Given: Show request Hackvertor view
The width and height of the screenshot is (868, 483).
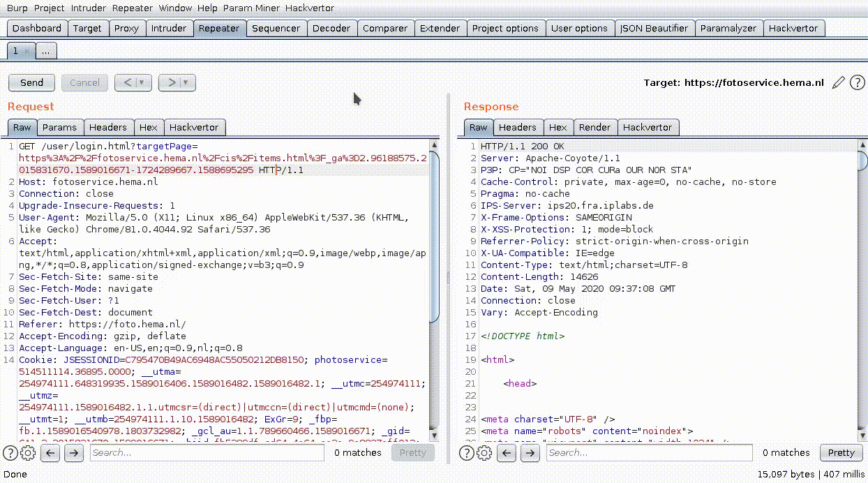Looking at the screenshot, I should [x=194, y=127].
